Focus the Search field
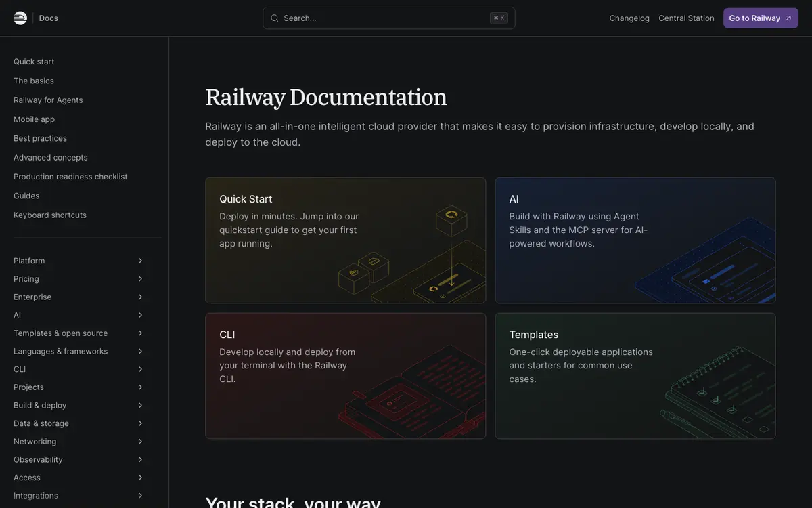This screenshot has width=812, height=508. (x=389, y=18)
